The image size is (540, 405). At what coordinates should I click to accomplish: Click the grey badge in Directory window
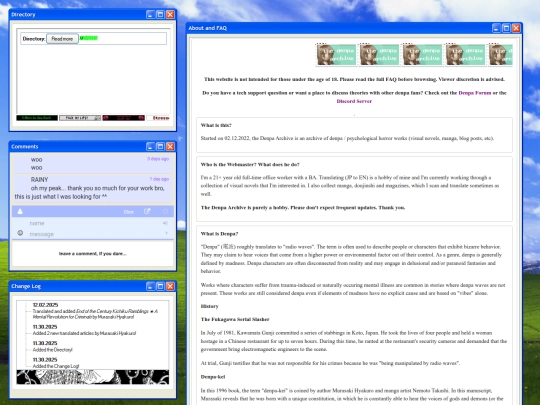[x=80, y=118]
